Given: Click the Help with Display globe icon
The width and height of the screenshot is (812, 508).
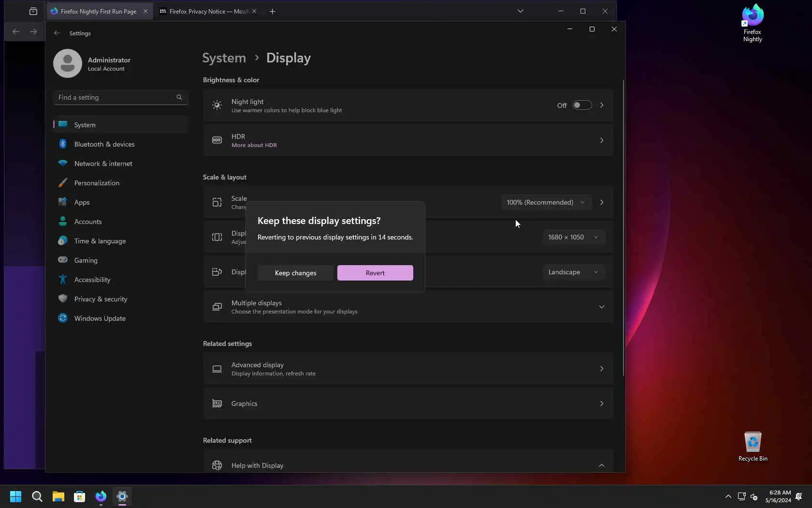Looking at the screenshot, I should pyautogui.click(x=217, y=465).
